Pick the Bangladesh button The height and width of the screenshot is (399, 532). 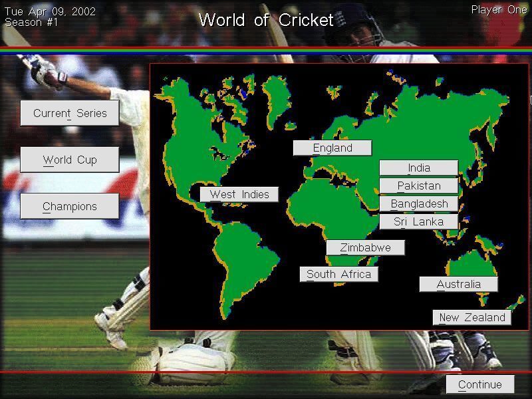(x=419, y=204)
